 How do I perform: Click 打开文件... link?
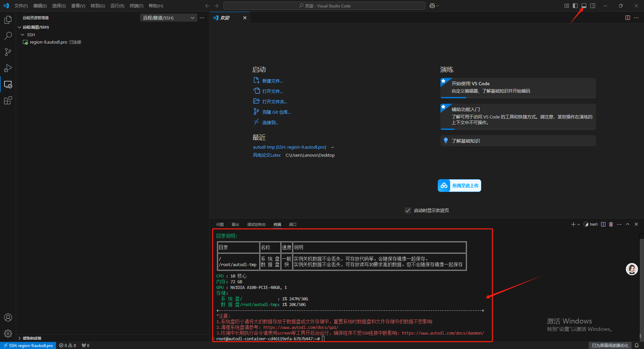point(272,91)
